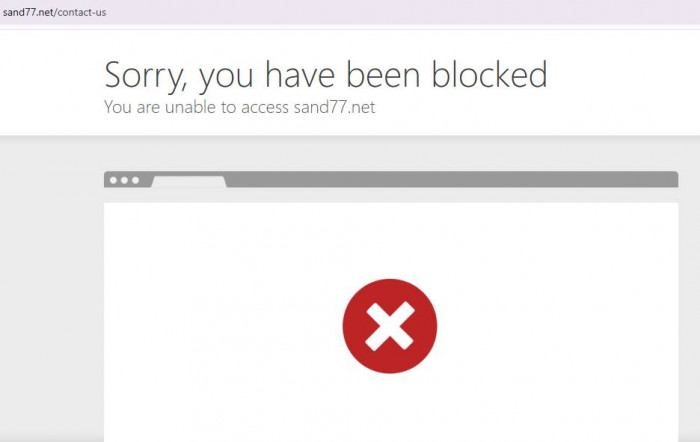Select the blank tab in illustrated browser
The width and height of the screenshot is (700, 442).
point(189,182)
